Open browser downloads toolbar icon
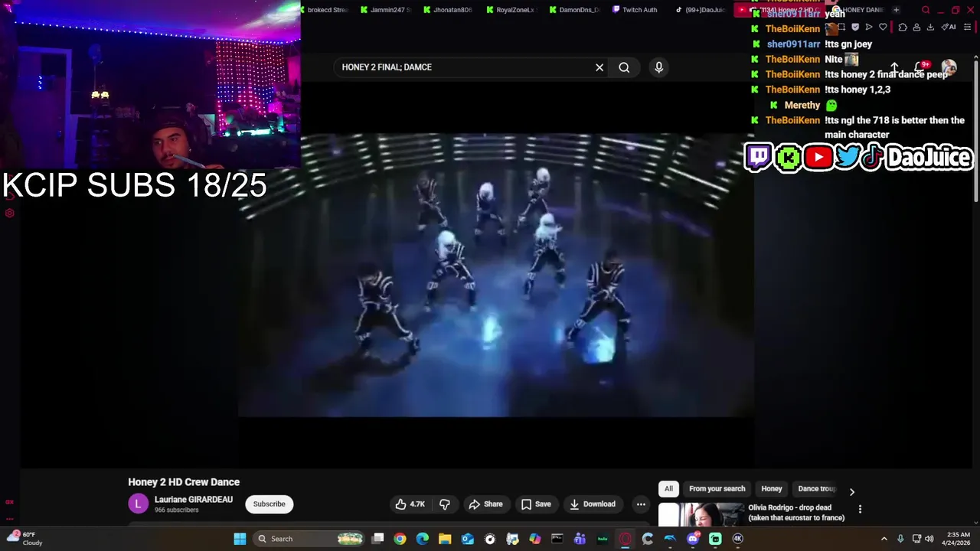Screen dimensions: 980x551 [x=930, y=27]
